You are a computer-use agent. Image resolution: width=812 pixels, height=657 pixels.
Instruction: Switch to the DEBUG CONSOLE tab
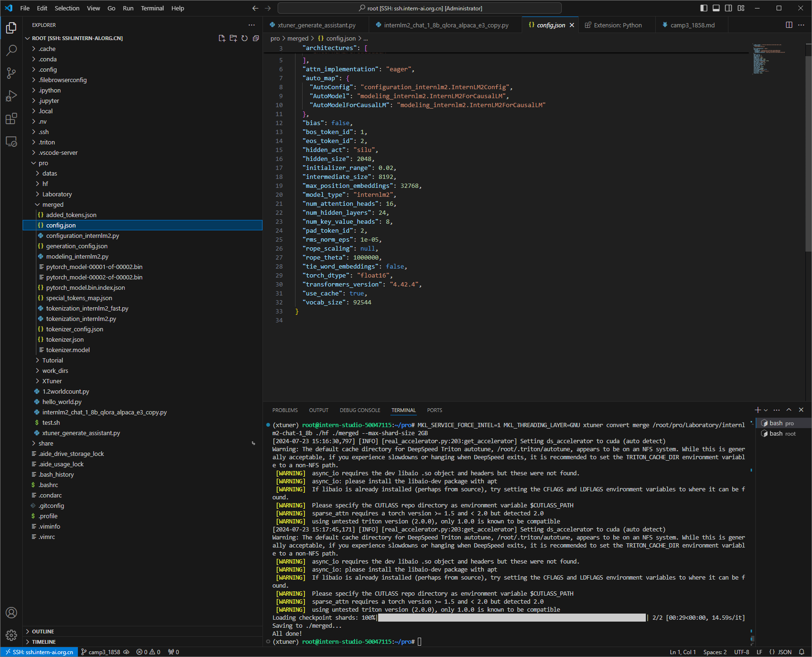point(360,410)
